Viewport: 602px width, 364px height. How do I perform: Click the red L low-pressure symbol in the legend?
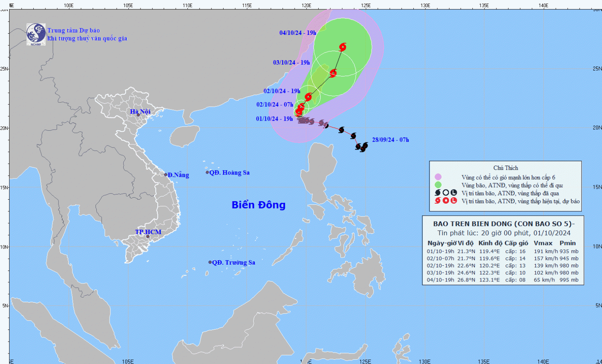click(x=454, y=200)
